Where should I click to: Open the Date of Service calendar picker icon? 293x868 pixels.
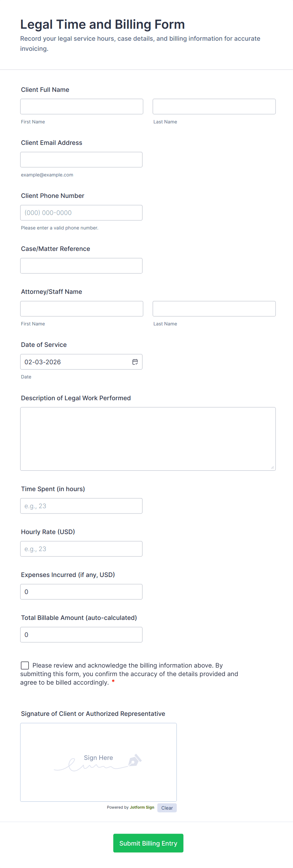click(x=135, y=361)
